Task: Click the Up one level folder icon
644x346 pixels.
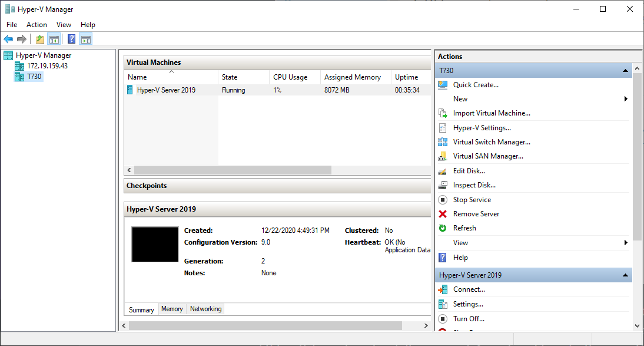Action: coord(40,39)
